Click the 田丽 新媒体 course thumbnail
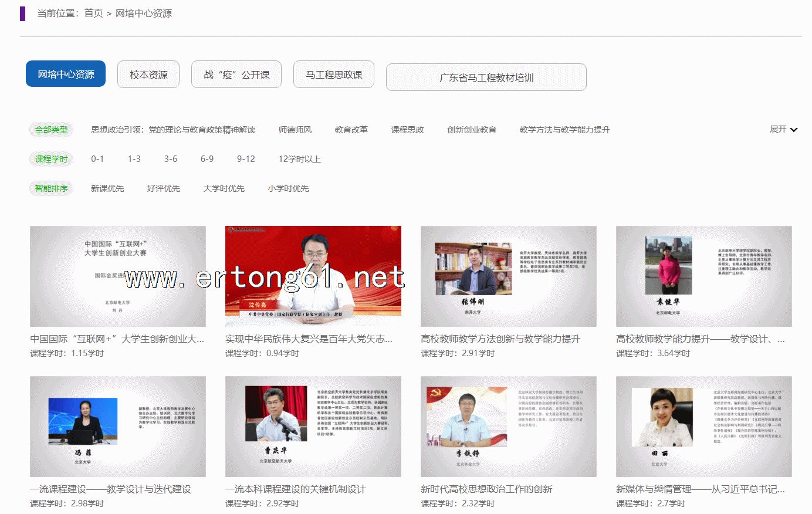 tap(703, 426)
